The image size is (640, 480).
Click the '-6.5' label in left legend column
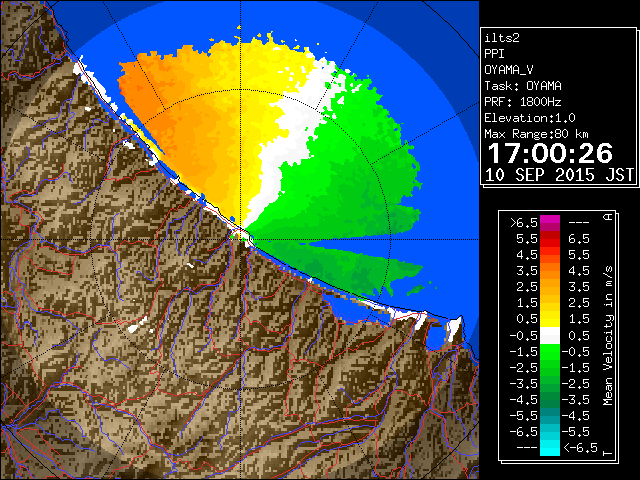point(524,431)
